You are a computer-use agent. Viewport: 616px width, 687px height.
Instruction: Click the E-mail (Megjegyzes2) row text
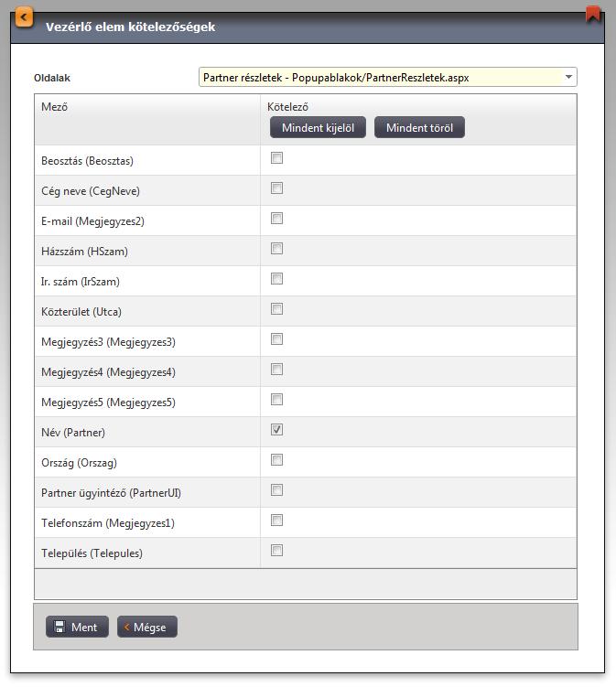[x=92, y=221]
